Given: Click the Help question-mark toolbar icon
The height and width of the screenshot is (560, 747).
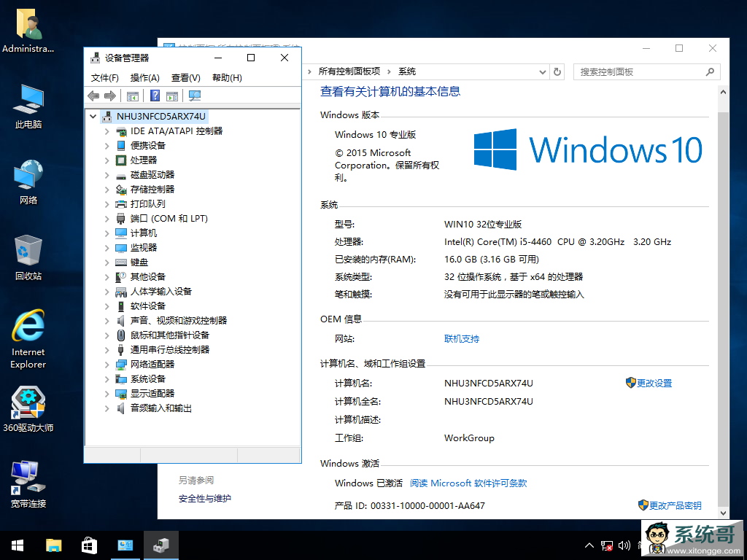Looking at the screenshot, I should point(155,96).
